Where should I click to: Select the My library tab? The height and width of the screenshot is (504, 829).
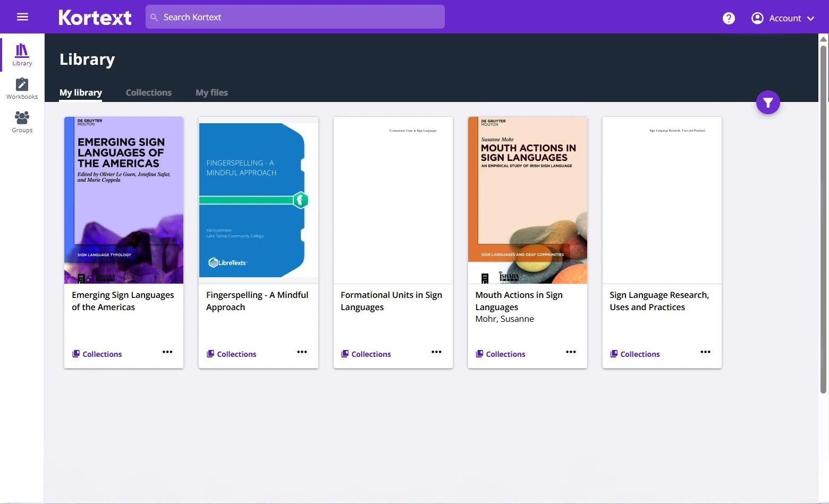(x=80, y=92)
